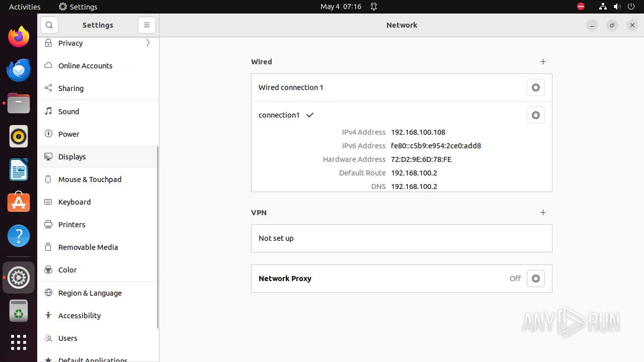Select Privacy in settings sidebar

point(98,44)
